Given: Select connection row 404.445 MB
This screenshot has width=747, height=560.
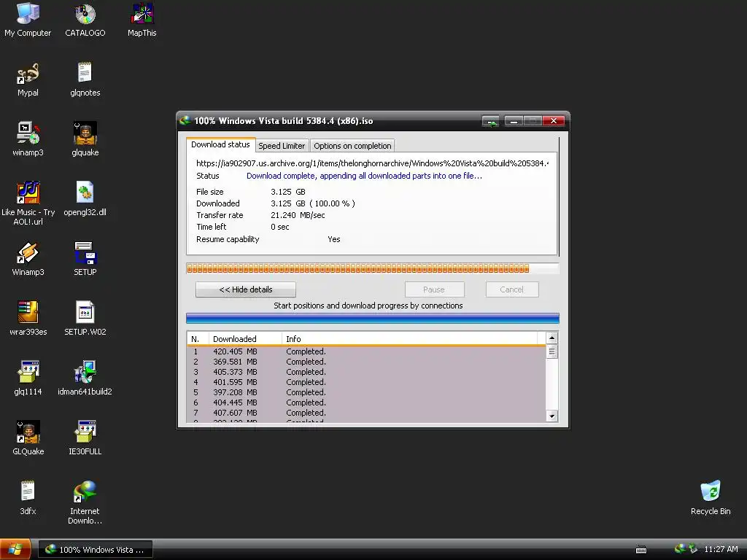Looking at the screenshot, I should click(x=366, y=402).
